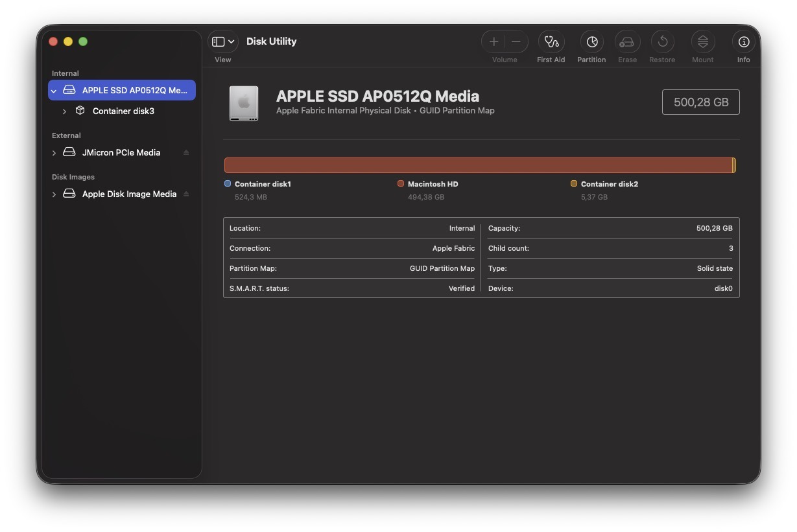The height and width of the screenshot is (532, 797).
Task: Click the large Apple SSD drive image
Action: pyautogui.click(x=244, y=103)
